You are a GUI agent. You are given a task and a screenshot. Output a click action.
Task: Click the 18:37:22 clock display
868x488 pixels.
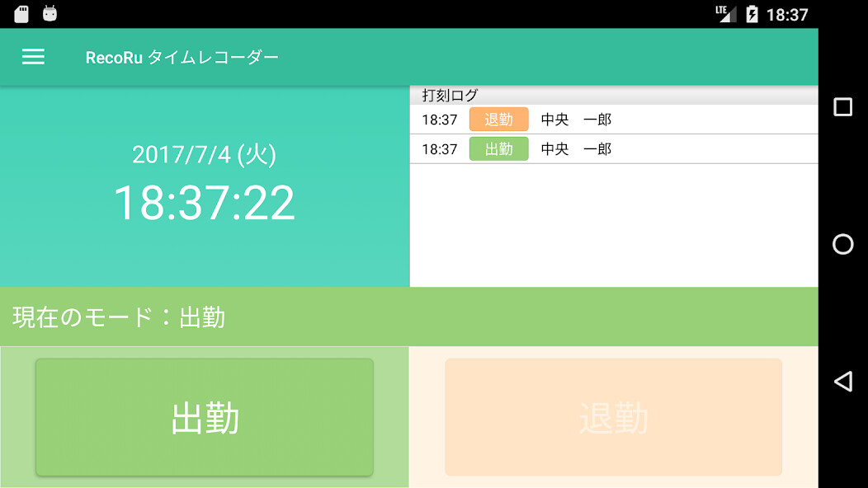[205, 203]
